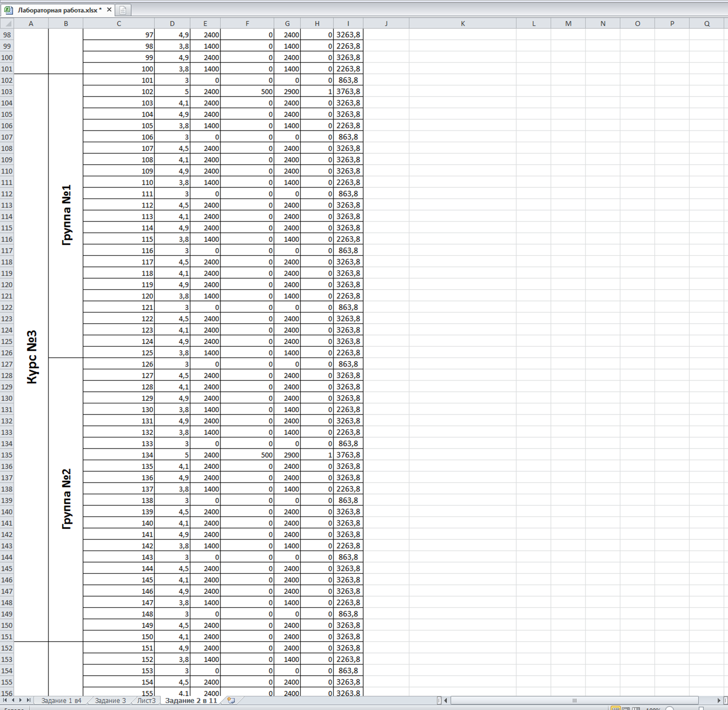This screenshot has width=728, height=710.
Task: Click the 1400 value in column E of row 99
Action: click(205, 46)
